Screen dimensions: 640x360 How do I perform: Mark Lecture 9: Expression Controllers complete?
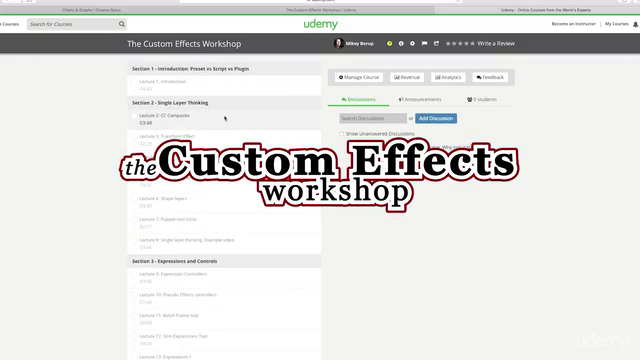click(134, 274)
